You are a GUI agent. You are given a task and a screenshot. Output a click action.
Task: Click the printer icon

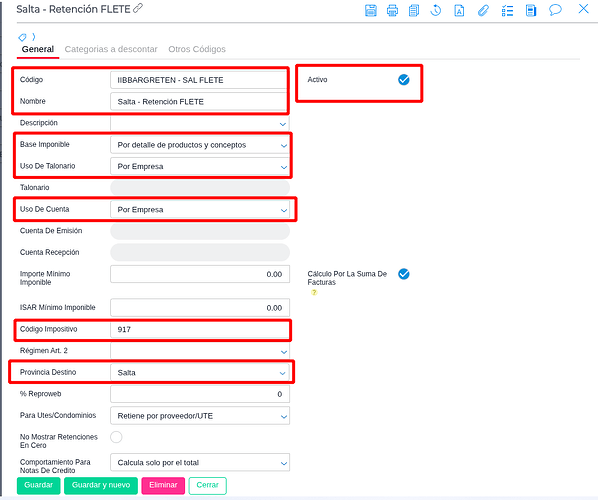point(392,10)
